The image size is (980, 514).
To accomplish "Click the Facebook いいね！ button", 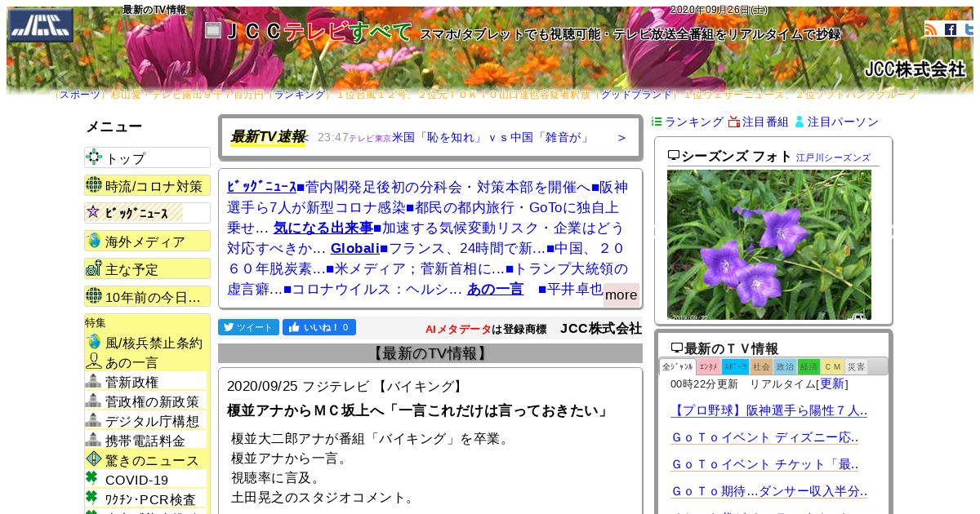I will (x=319, y=327).
